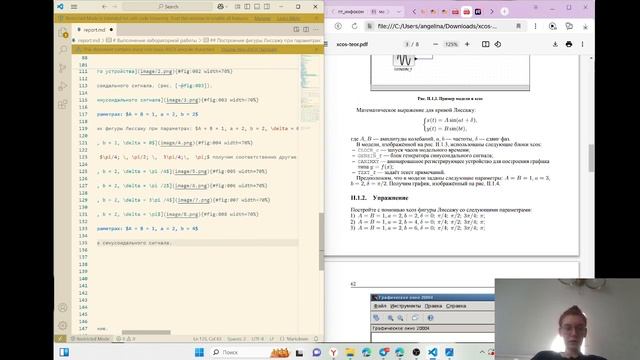This screenshot has height=360, width=640.
Task: Open Windows Start menu
Action: pos(199,352)
